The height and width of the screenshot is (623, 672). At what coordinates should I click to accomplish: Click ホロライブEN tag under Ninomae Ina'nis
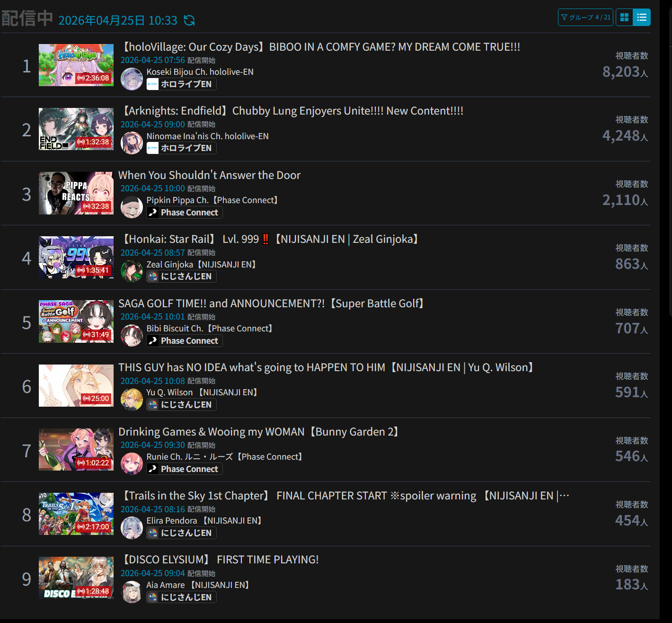181,148
